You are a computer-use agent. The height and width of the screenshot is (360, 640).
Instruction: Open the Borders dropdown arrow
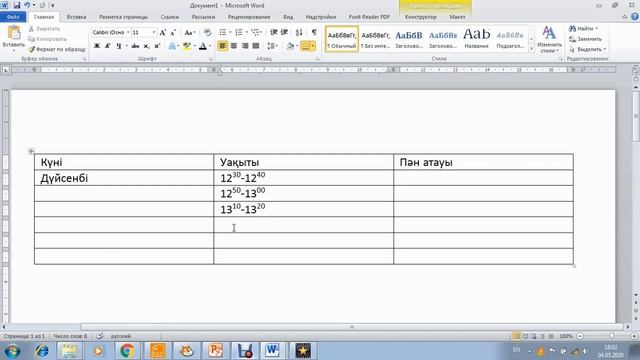pos(313,46)
